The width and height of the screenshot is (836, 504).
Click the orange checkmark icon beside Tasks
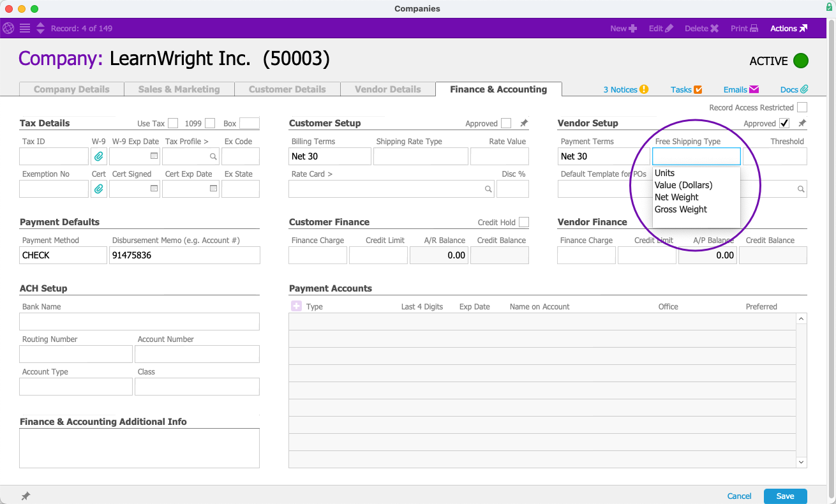(x=698, y=89)
